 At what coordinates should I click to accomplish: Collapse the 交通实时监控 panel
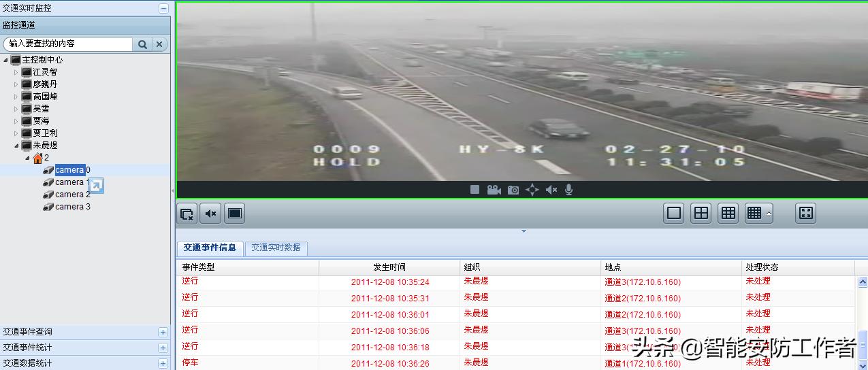coord(163,8)
